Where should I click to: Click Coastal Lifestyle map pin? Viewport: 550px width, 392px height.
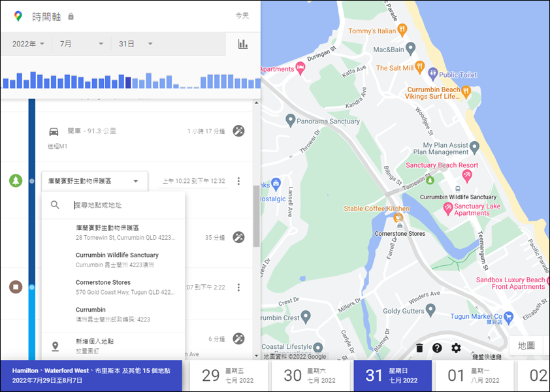coord(318,347)
